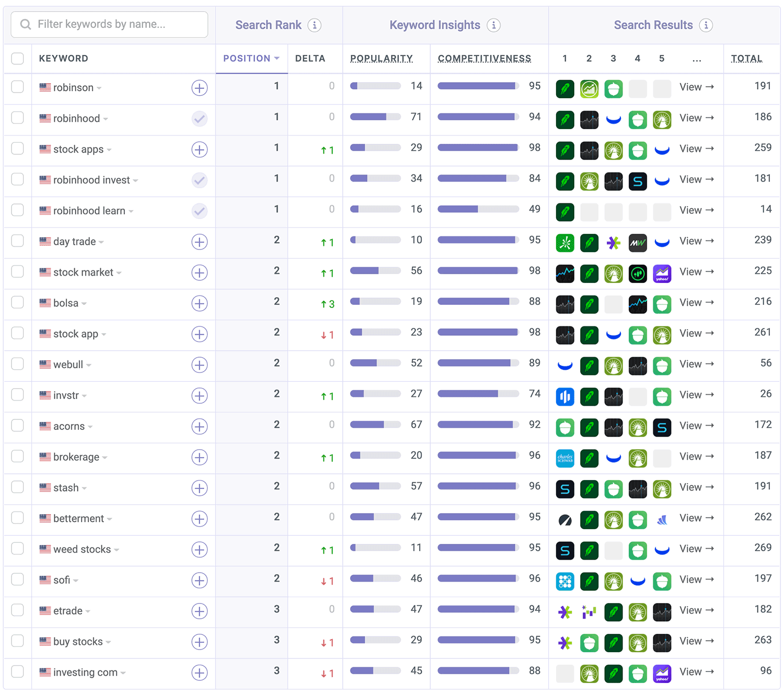Add etrade keyword with plus icon
Image resolution: width=784 pixels, height=694 pixels.
coord(199,611)
